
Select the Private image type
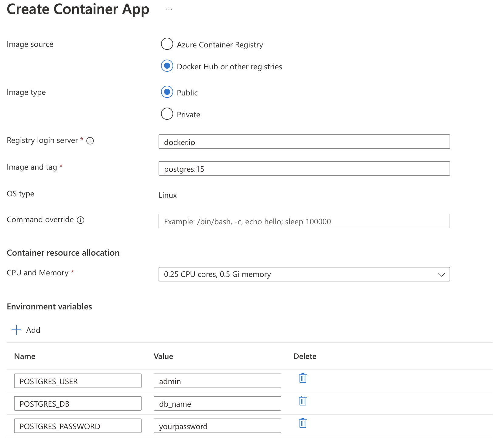[x=167, y=114]
